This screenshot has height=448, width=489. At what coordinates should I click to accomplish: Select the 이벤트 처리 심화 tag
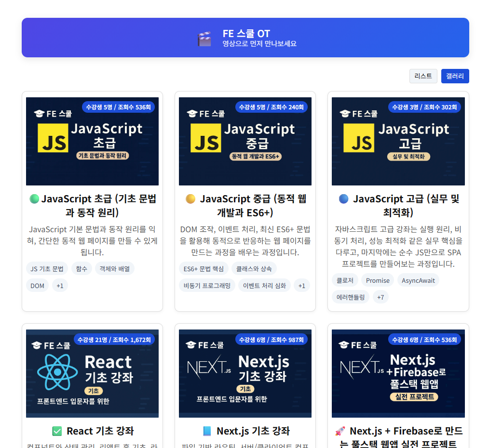coord(264,286)
